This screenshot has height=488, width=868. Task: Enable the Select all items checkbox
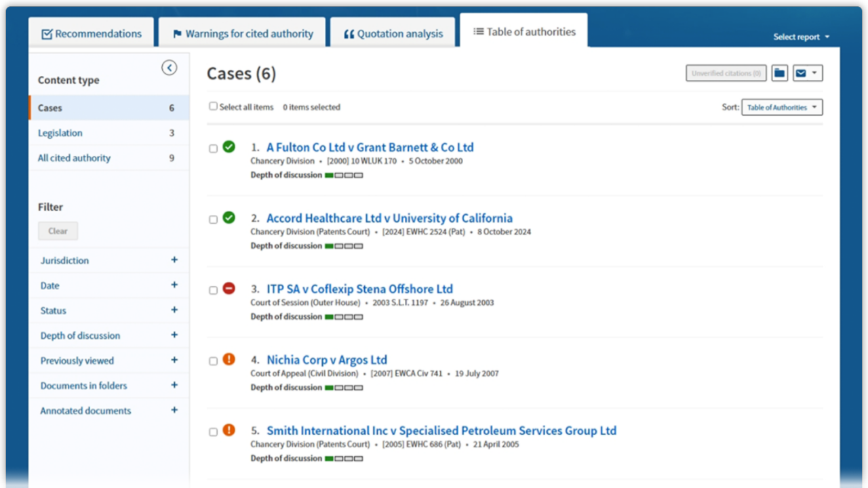pyautogui.click(x=213, y=106)
